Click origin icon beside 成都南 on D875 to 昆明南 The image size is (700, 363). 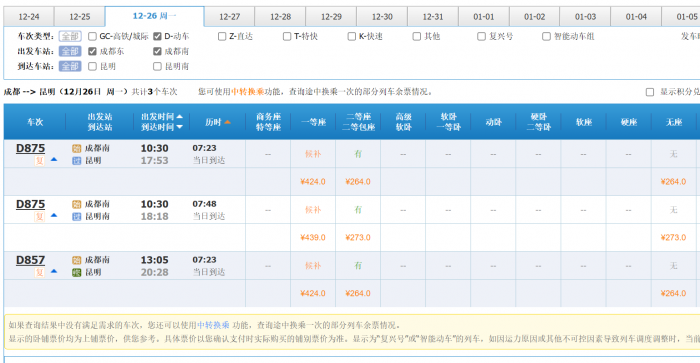click(77, 204)
